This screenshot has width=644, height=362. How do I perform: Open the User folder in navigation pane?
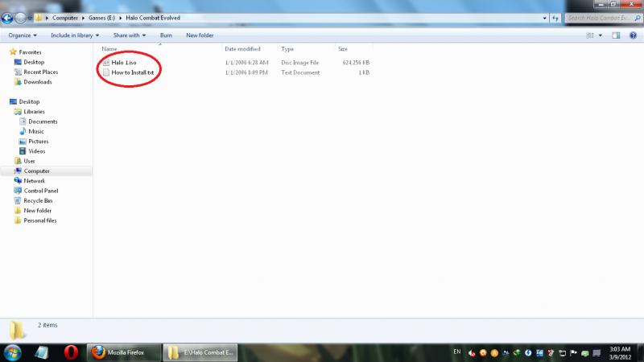(x=29, y=161)
